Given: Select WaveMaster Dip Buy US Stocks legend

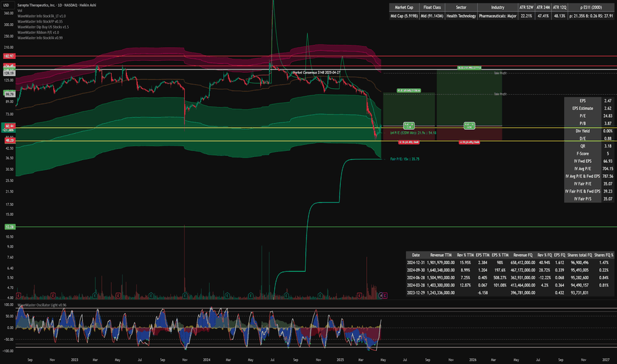Looking at the screenshot, I should (x=43, y=27).
